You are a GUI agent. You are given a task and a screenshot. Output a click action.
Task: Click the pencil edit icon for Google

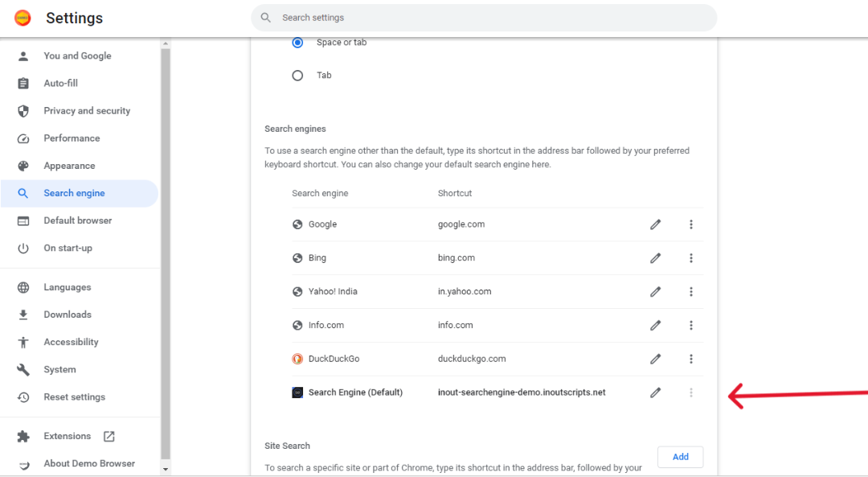tap(656, 224)
